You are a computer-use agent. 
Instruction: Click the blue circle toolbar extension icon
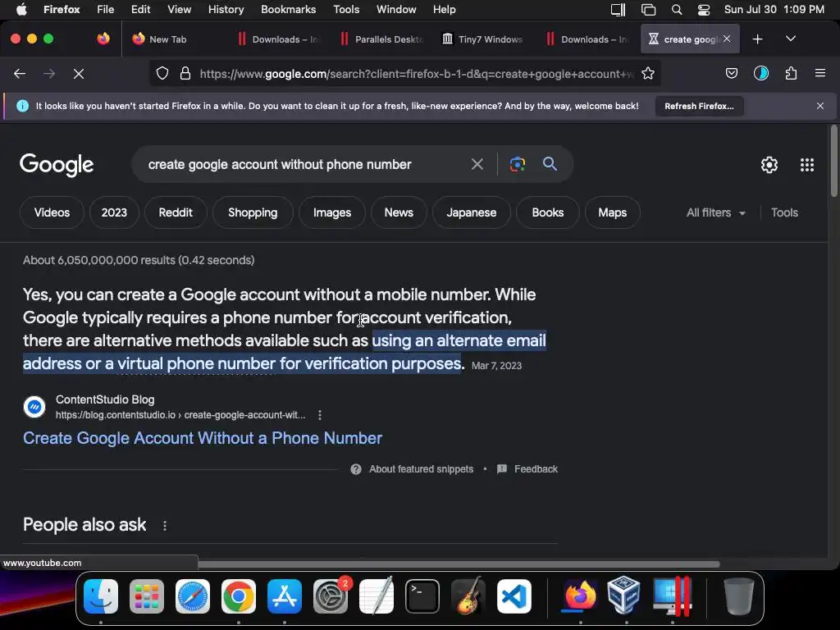(761, 73)
